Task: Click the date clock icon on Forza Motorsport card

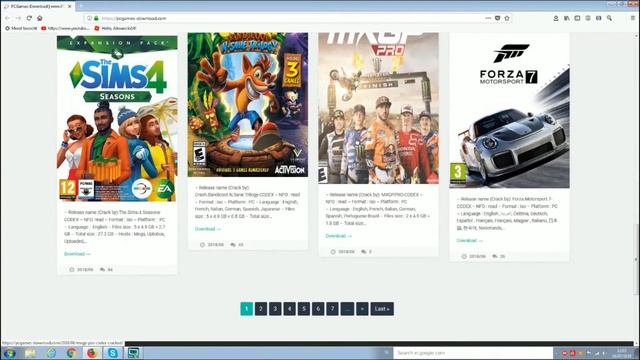Action: click(x=464, y=256)
